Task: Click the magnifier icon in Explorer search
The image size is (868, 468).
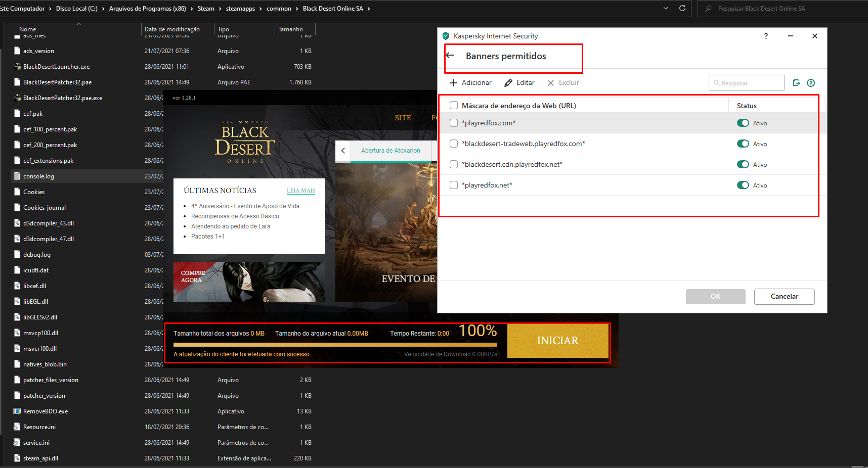Action: pyautogui.click(x=708, y=9)
